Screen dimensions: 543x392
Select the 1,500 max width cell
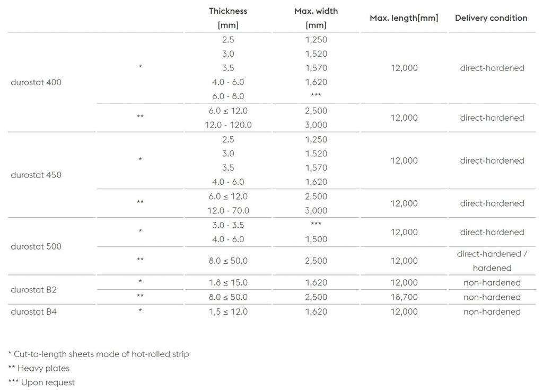click(x=316, y=239)
